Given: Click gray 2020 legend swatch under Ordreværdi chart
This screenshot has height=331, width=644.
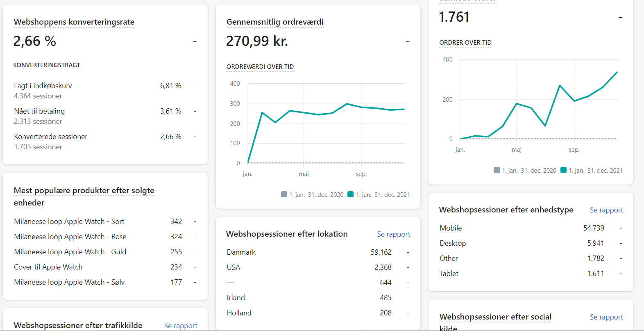Looking at the screenshot, I should pos(284,194).
